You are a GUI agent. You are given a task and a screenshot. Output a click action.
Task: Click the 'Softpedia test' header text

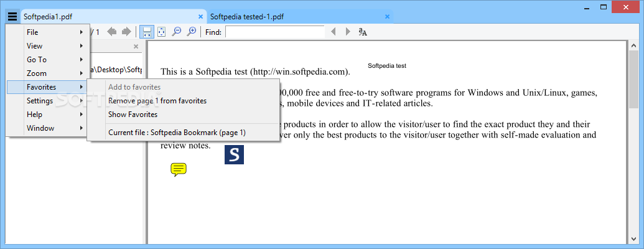[387, 66]
